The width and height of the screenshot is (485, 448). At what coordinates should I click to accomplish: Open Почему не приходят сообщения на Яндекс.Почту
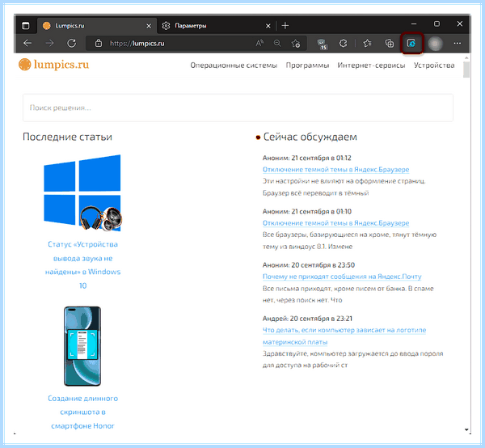(342, 277)
